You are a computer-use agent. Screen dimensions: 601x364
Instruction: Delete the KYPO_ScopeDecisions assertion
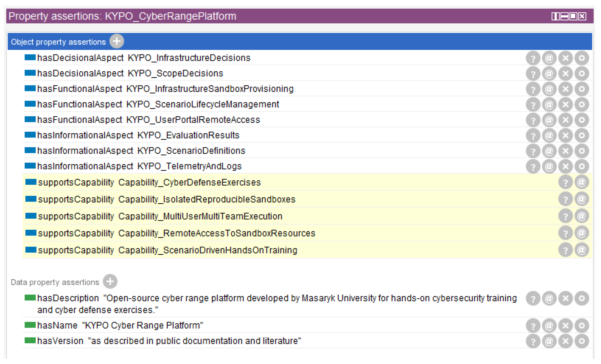coord(566,73)
